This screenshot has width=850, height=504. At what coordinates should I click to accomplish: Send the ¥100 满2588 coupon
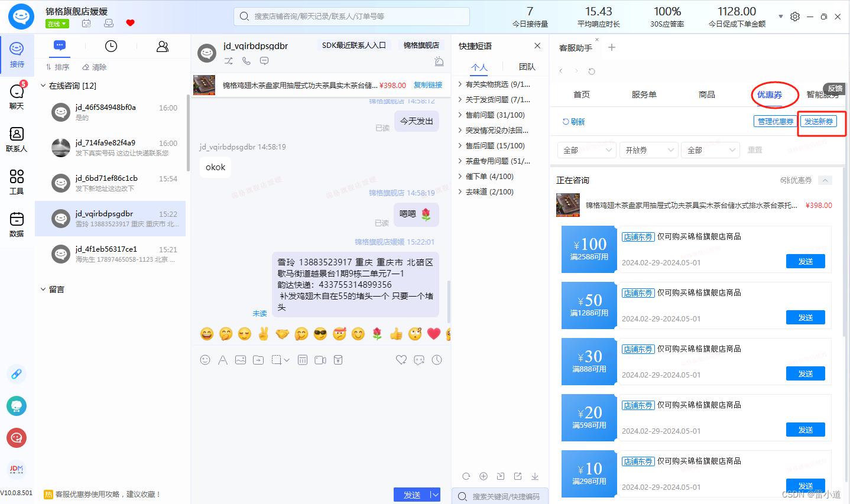pos(805,261)
